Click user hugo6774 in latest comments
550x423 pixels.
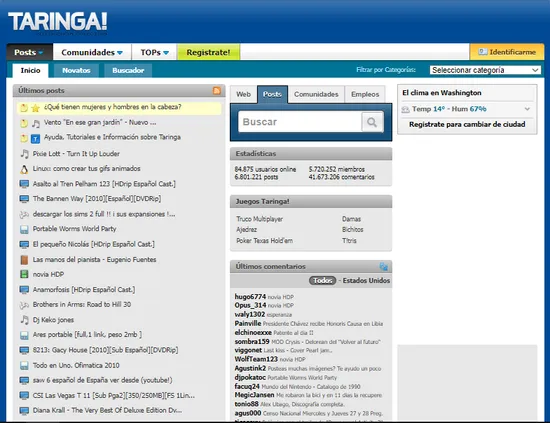(x=250, y=297)
